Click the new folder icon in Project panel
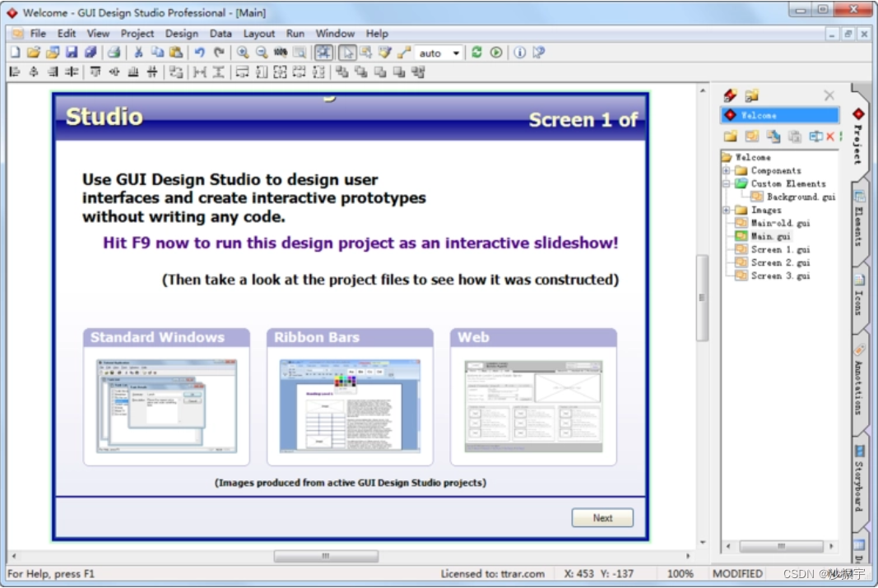The image size is (878, 588). click(x=730, y=137)
